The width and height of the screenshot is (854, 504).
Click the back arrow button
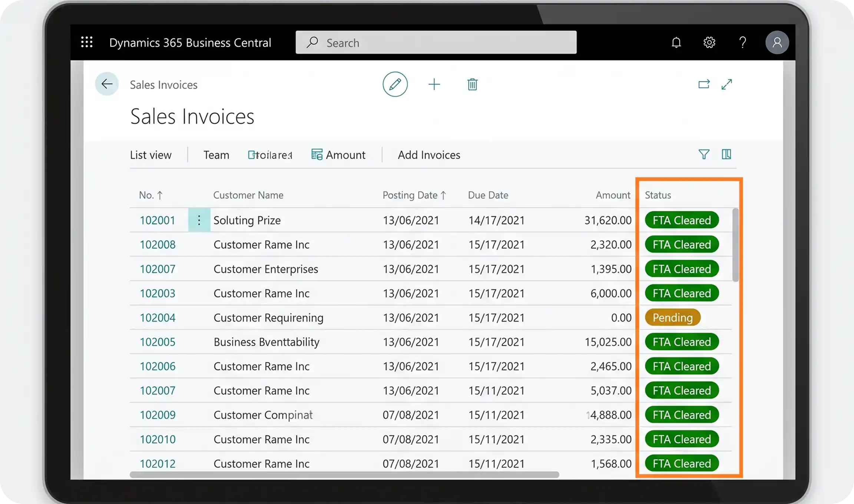pos(107,84)
